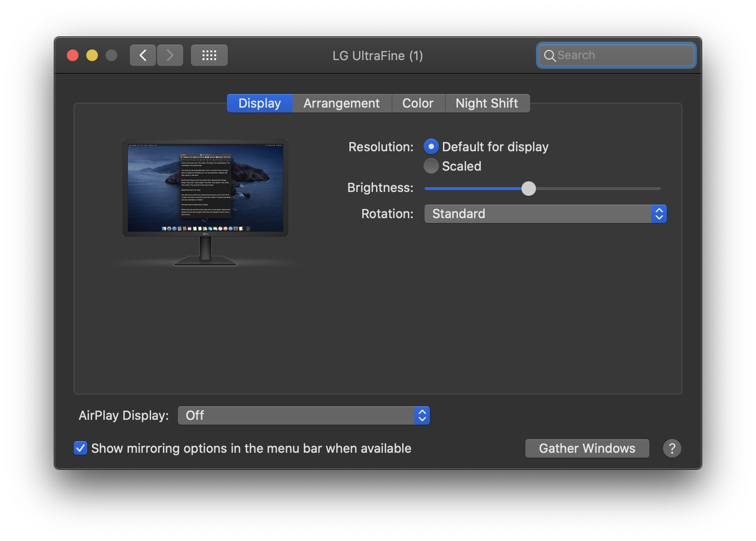Viewport: 756px width, 541px height.
Task: Minimize the LG UltraFine window
Action: [x=92, y=55]
